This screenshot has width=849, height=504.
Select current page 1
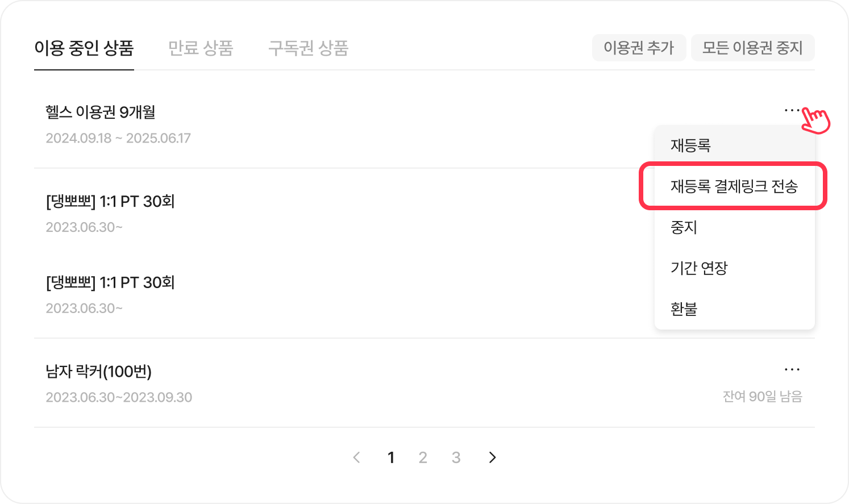click(x=391, y=457)
